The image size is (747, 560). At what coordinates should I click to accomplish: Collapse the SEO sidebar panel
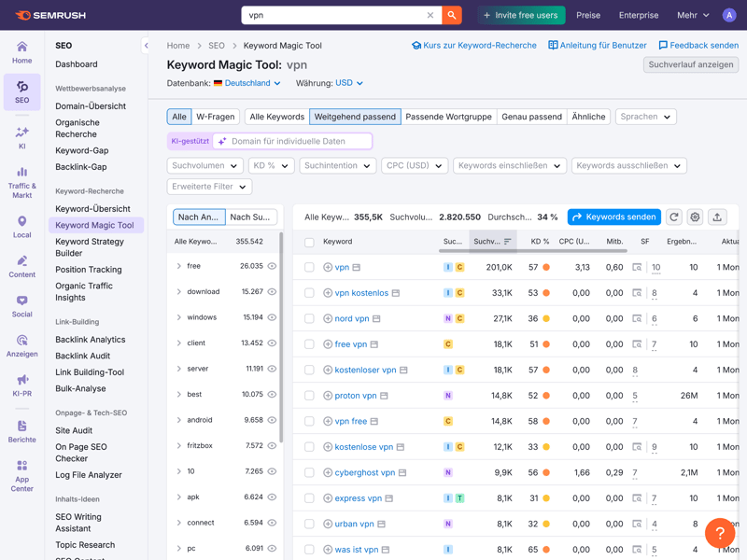[x=146, y=45]
